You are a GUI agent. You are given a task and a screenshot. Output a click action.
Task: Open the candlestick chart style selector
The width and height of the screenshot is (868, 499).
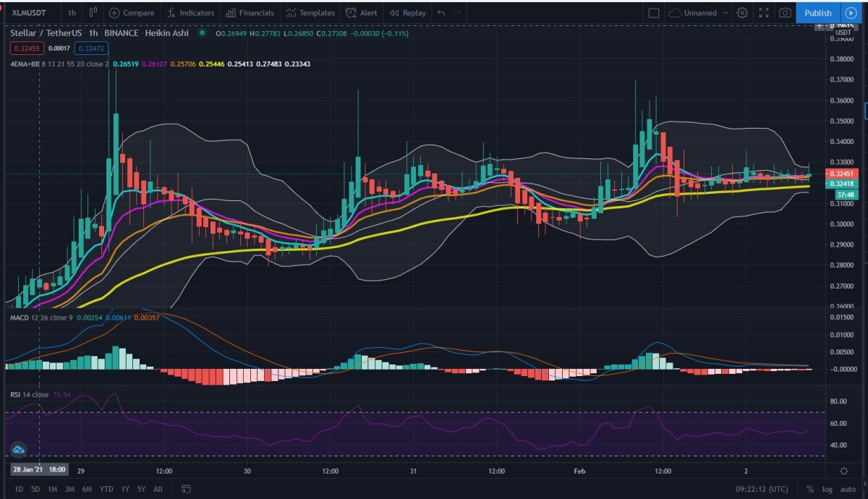pyautogui.click(x=93, y=13)
